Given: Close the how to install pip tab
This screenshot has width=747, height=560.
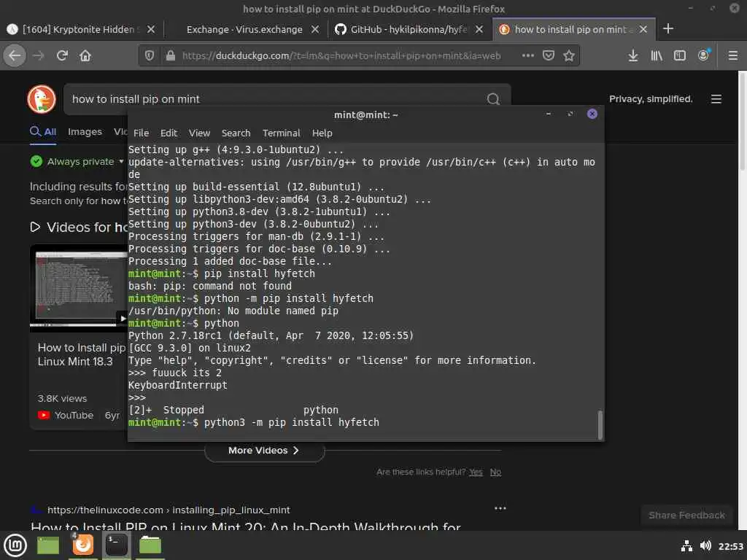Looking at the screenshot, I should coord(643,29).
